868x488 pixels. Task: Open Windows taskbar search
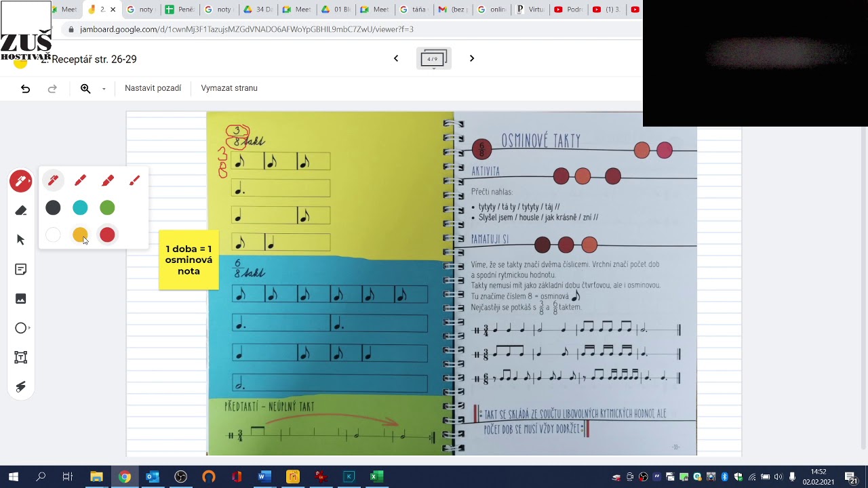41,477
